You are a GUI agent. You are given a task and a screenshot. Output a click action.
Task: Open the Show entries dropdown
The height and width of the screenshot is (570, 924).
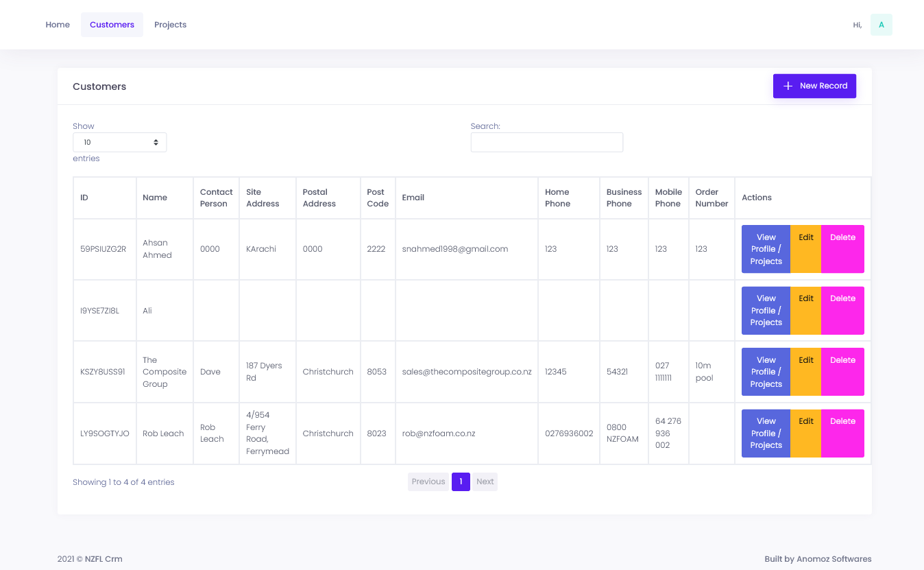pos(119,142)
